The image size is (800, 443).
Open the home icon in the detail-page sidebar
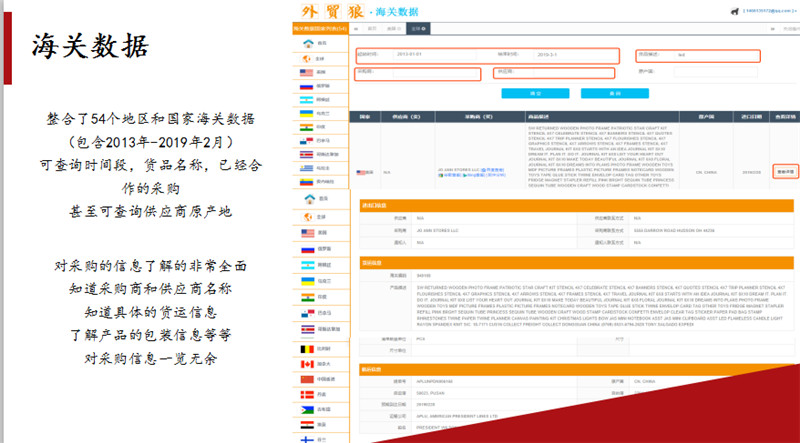click(309, 199)
